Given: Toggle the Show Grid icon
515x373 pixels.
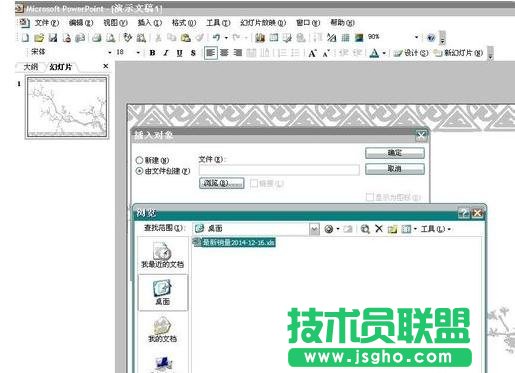Looking at the screenshot, I should tap(345, 38).
